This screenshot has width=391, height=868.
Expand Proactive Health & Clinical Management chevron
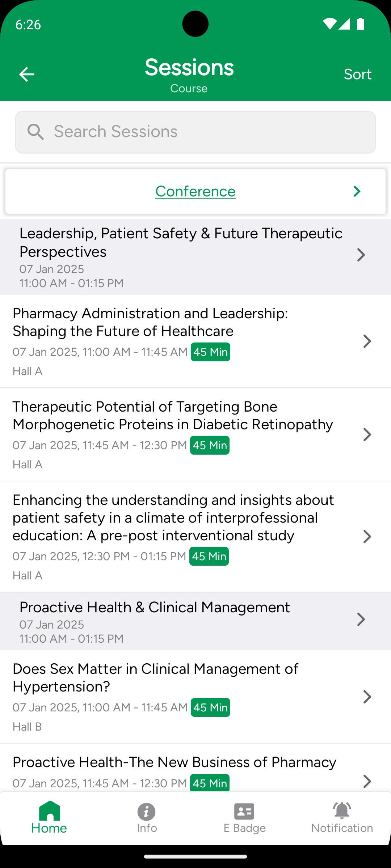[x=361, y=620]
